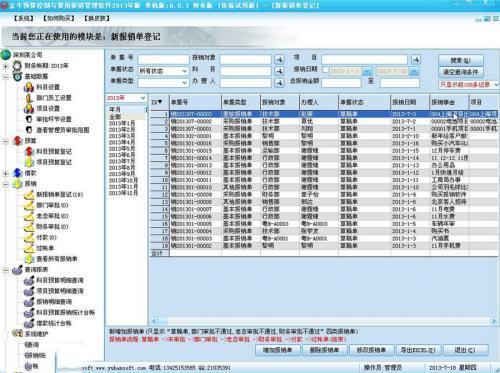Open 审批环节设置 via its icon
Image resolution: width=500 pixels, height=373 pixels.
click(x=29, y=119)
